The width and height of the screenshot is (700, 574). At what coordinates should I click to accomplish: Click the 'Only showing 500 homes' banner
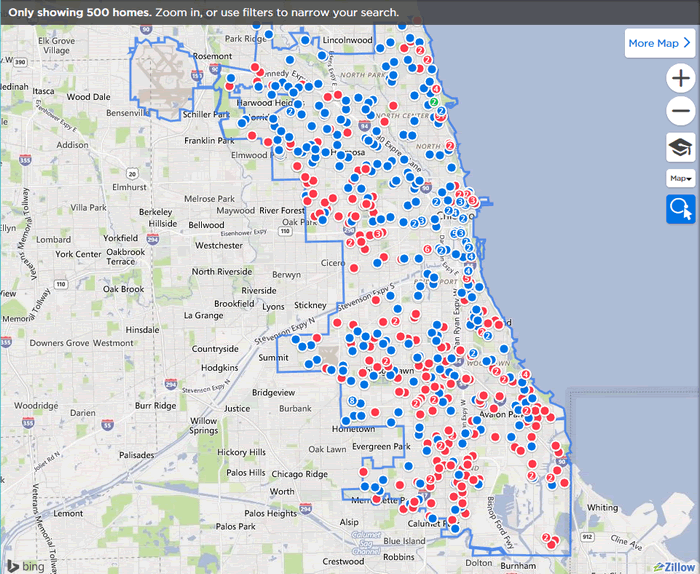tap(205, 12)
